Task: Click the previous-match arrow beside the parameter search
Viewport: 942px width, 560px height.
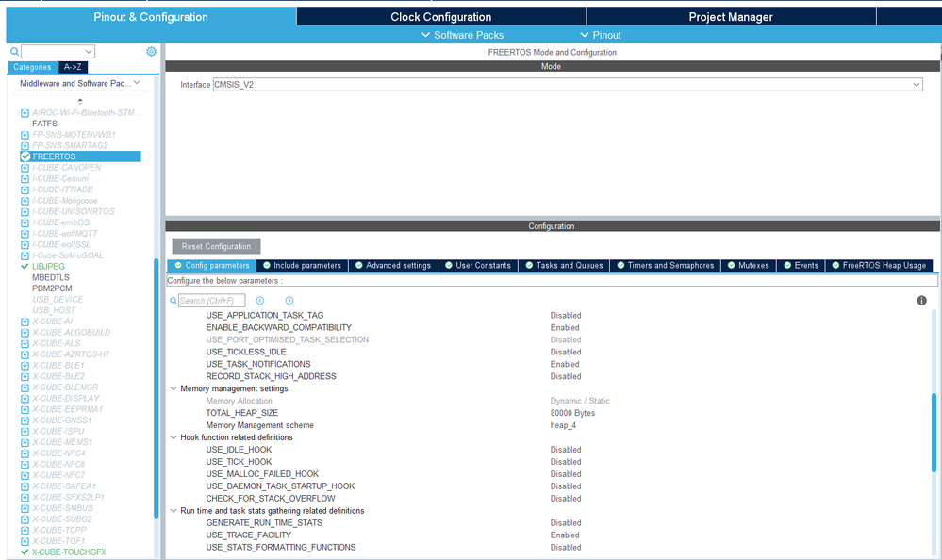Action: (x=259, y=300)
